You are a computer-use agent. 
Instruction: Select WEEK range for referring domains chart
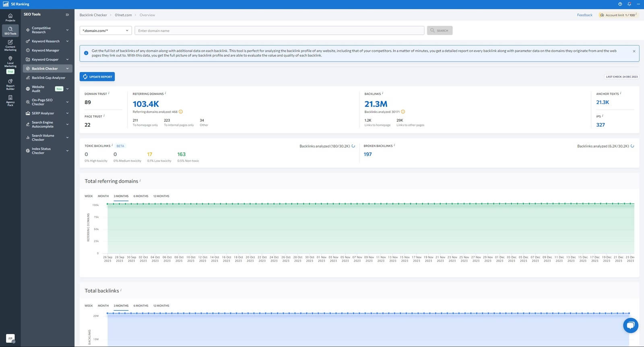[89, 196]
